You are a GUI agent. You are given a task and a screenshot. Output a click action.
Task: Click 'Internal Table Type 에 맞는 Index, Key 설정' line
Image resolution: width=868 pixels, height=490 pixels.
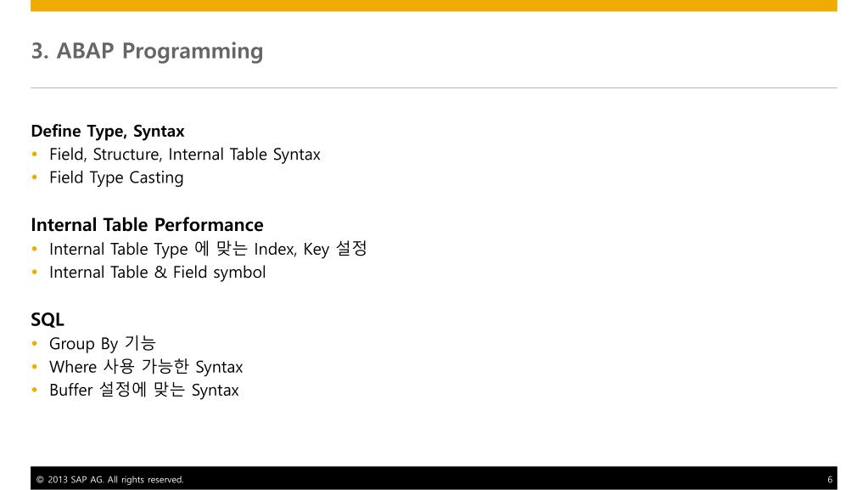(208, 249)
